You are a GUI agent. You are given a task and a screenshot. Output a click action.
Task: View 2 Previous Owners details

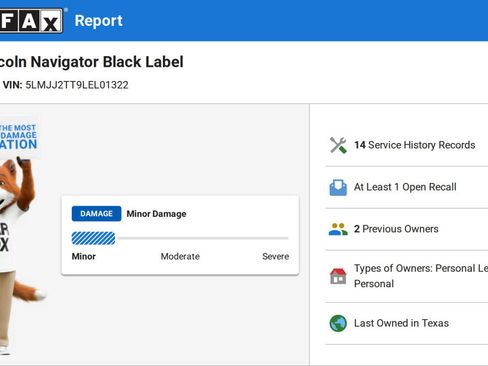[396, 229]
